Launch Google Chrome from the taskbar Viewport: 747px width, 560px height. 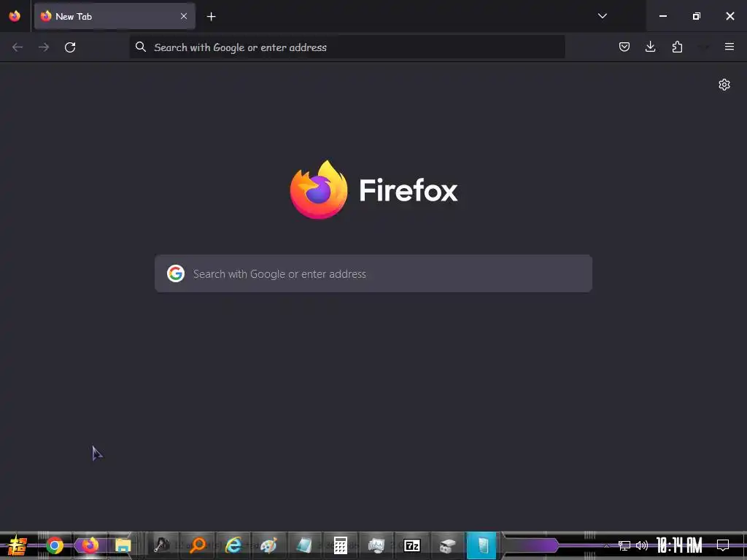coord(54,545)
